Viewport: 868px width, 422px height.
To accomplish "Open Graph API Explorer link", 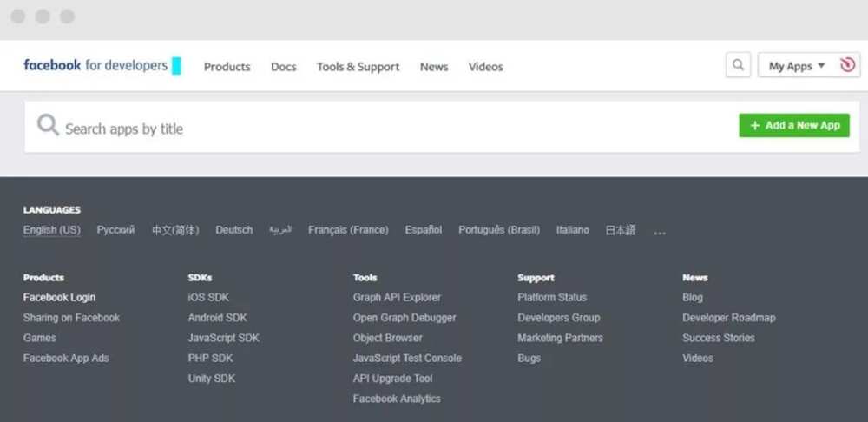I will point(397,297).
